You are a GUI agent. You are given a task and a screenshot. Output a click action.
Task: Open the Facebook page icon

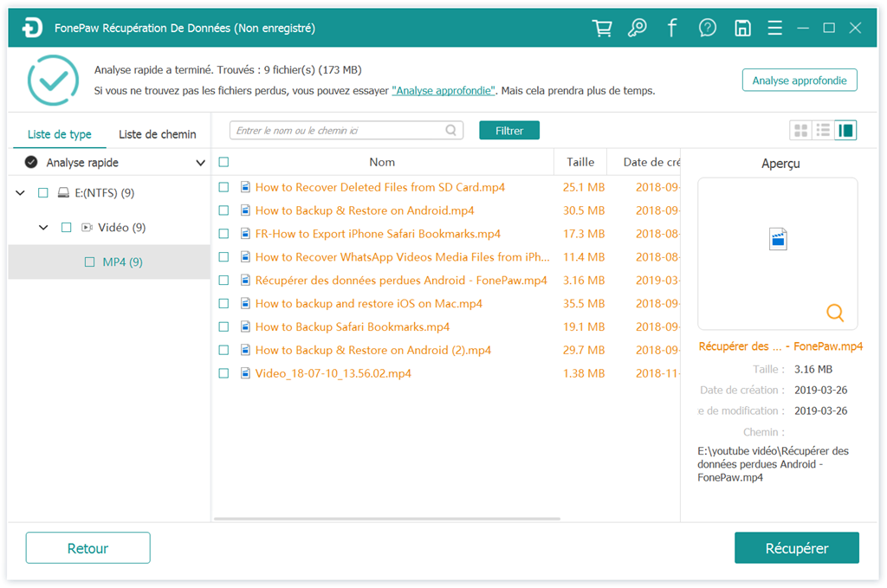(x=672, y=28)
